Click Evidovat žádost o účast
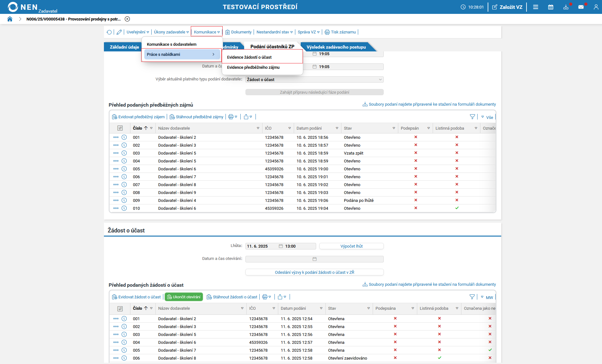Viewport: 602px width, 364px height. click(x=136, y=297)
